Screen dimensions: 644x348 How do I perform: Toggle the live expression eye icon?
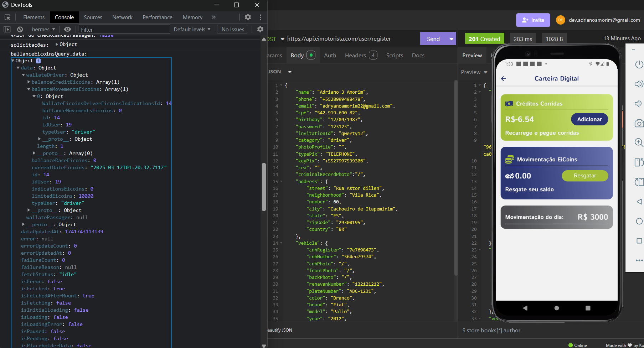[67, 30]
